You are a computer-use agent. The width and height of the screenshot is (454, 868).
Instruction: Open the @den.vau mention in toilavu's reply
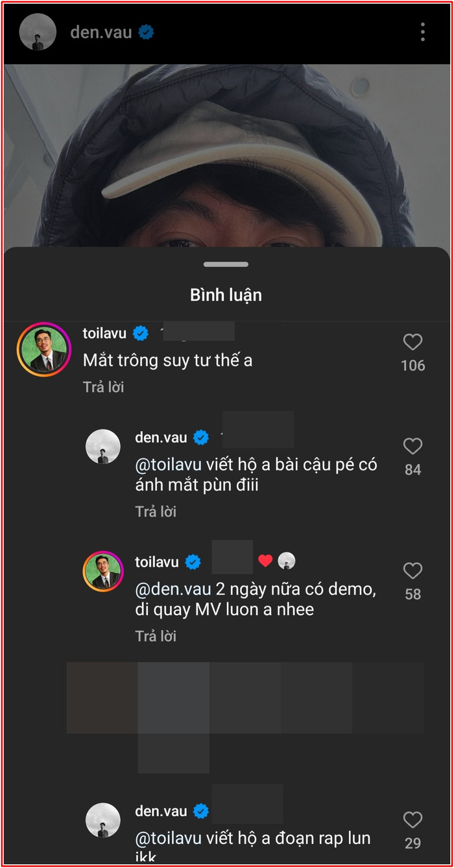point(173,590)
